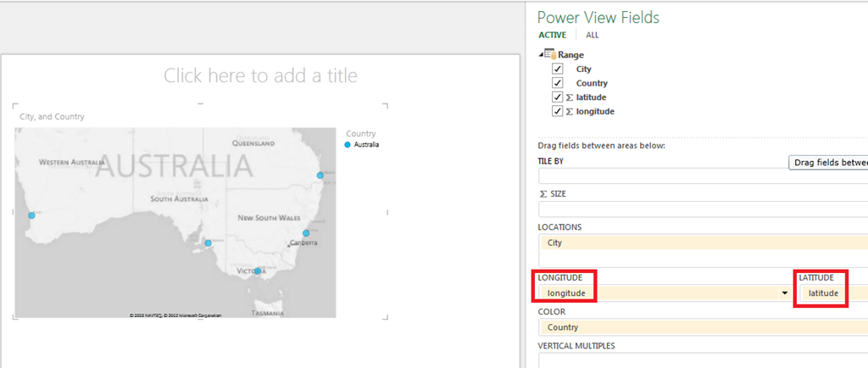The image size is (868, 368).
Task: Uncheck the City field checkbox
Action: point(558,70)
